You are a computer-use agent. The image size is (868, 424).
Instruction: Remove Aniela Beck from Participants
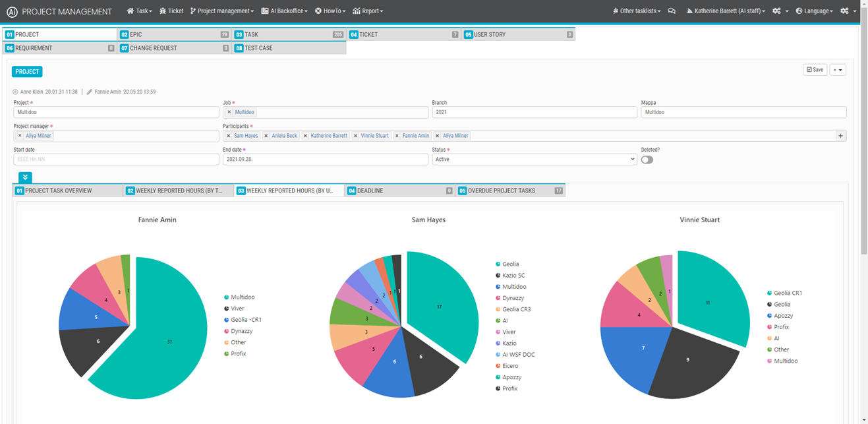click(x=266, y=136)
